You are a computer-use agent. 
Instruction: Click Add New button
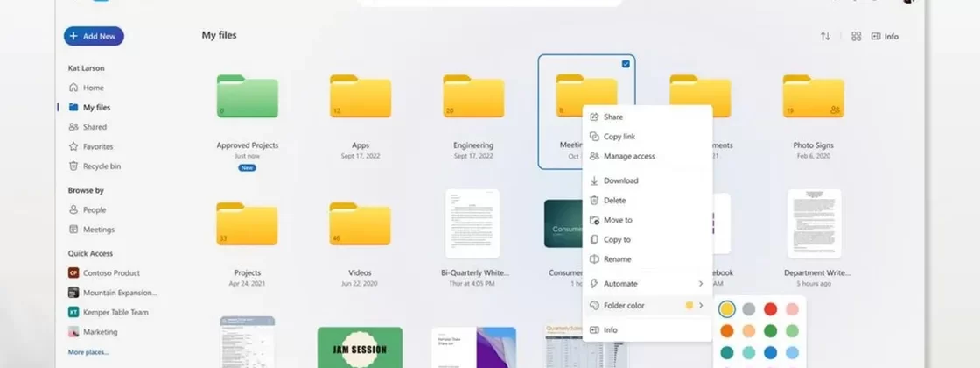click(94, 36)
